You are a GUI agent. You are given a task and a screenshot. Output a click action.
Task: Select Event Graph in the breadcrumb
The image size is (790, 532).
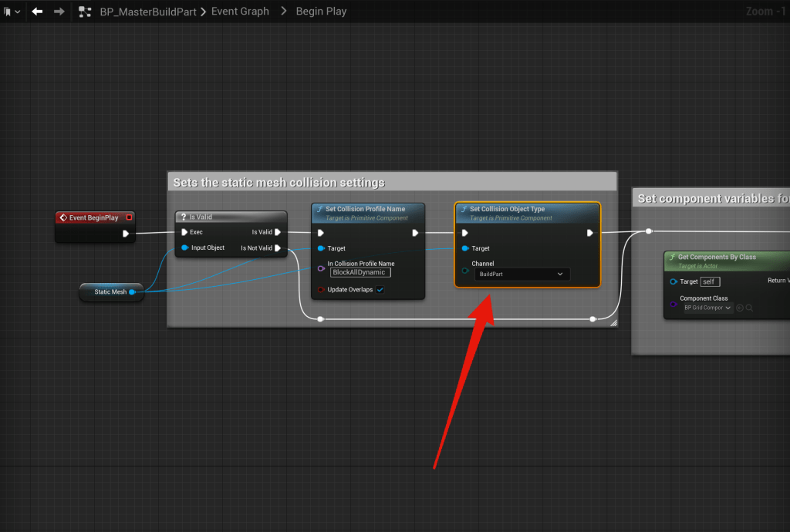coord(241,12)
